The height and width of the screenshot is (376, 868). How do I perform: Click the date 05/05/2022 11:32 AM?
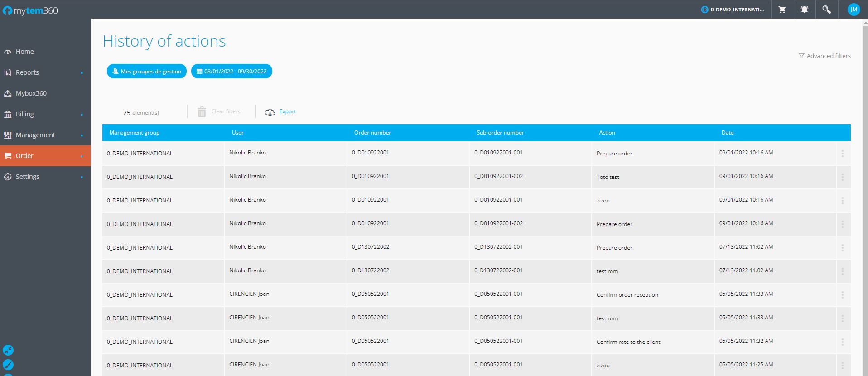(x=746, y=341)
